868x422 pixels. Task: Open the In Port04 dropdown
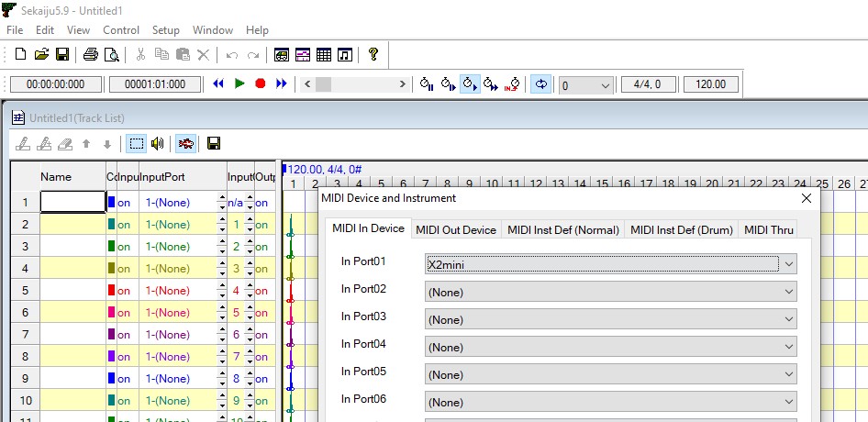(x=610, y=348)
